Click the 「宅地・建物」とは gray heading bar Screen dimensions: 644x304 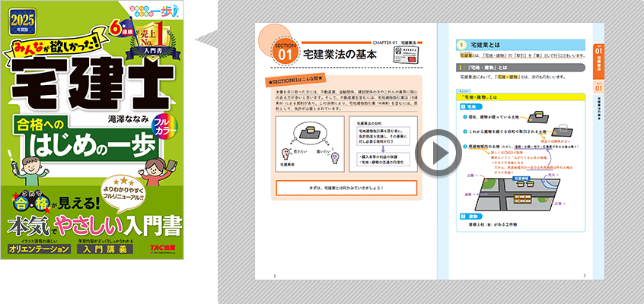click(x=521, y=68)
